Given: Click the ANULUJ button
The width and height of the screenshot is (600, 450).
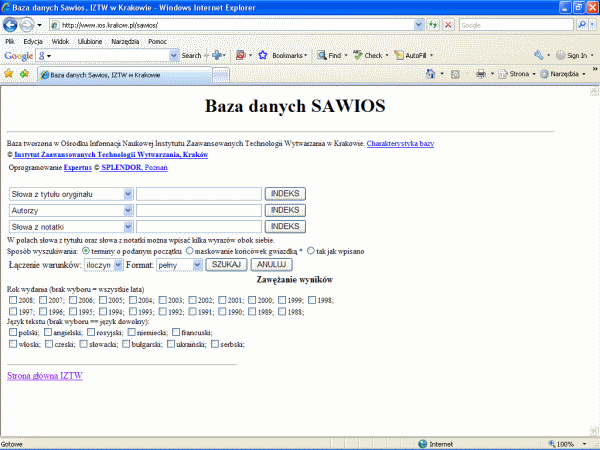Looking at the screenshot, I should pyautogui.click(x=271, y=264).
